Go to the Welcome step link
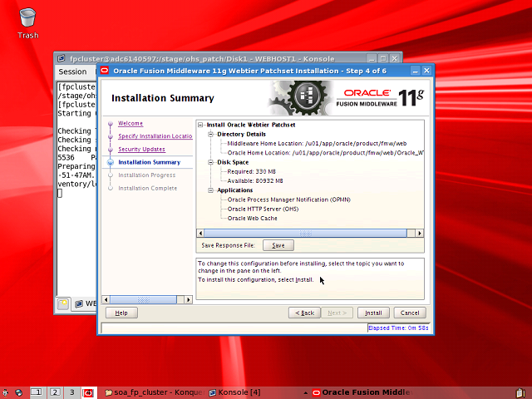 131,124
